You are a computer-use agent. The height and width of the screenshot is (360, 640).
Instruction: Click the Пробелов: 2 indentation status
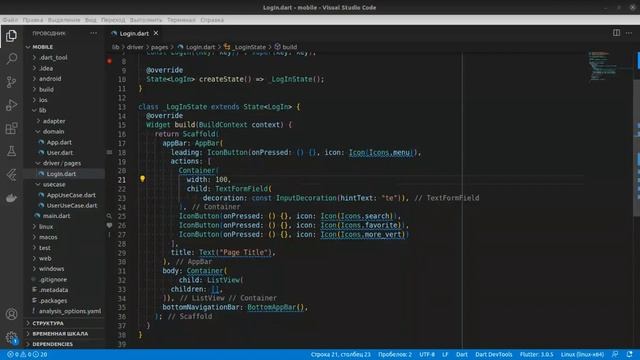(395, 354)
